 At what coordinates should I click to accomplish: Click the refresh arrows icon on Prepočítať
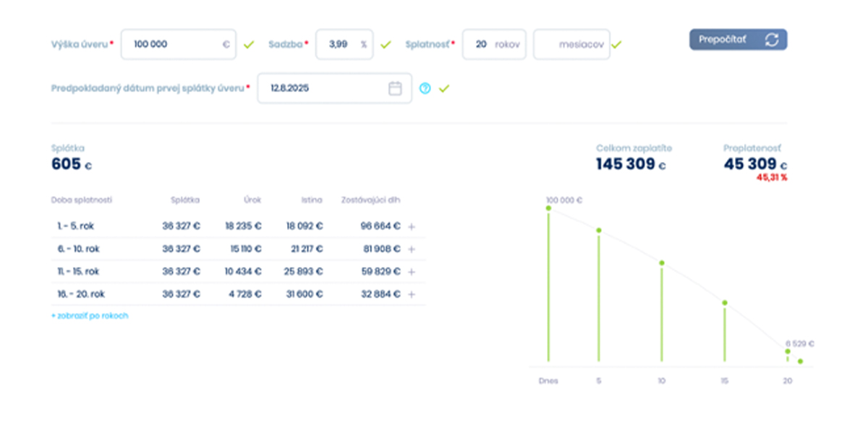pos(772,40)
